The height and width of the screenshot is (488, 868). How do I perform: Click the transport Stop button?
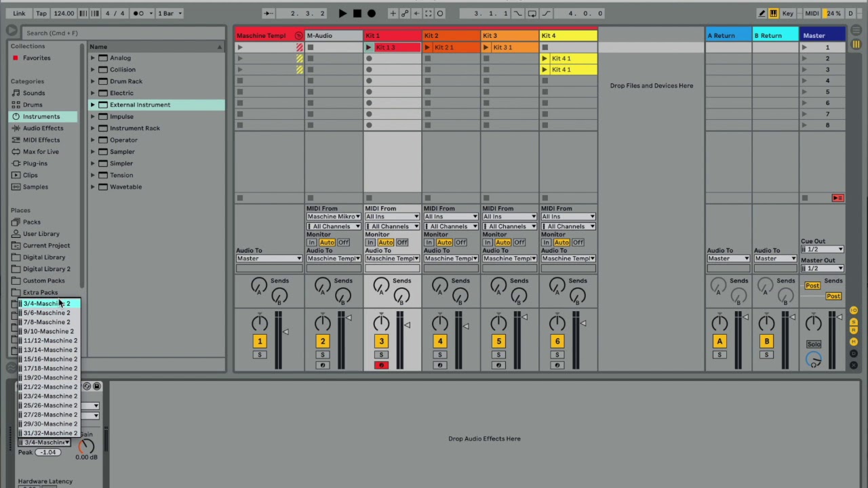(357, 14)
